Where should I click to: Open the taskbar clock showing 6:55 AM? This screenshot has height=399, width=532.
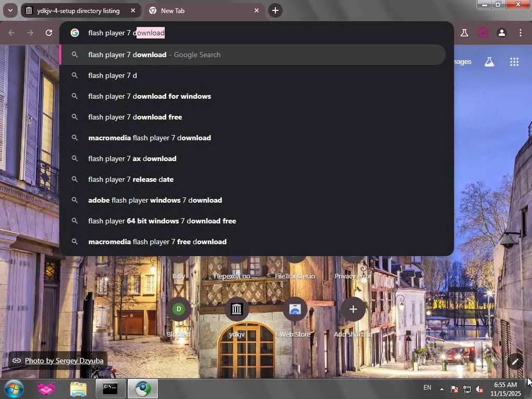(x=506, y=389)
